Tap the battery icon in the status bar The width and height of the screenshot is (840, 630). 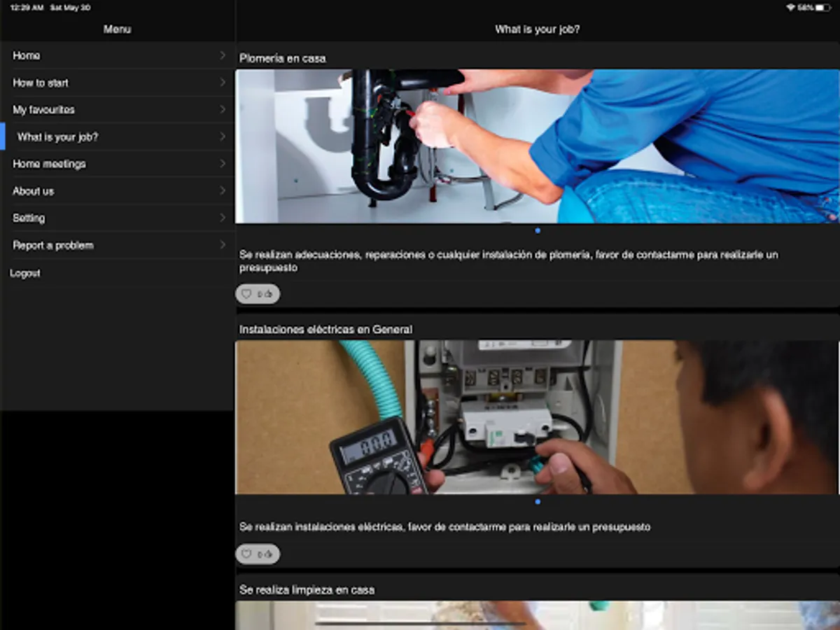point(823,7)
